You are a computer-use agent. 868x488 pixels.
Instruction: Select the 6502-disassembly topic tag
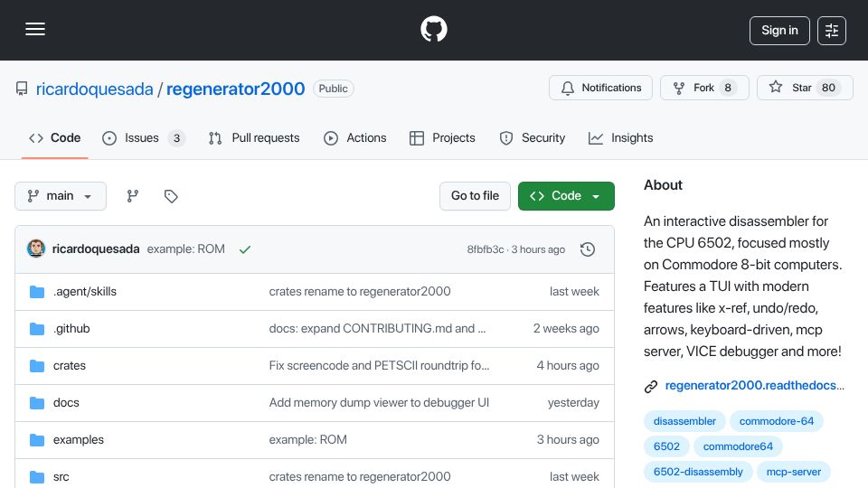pyautogui.click(x=698, y=472)
